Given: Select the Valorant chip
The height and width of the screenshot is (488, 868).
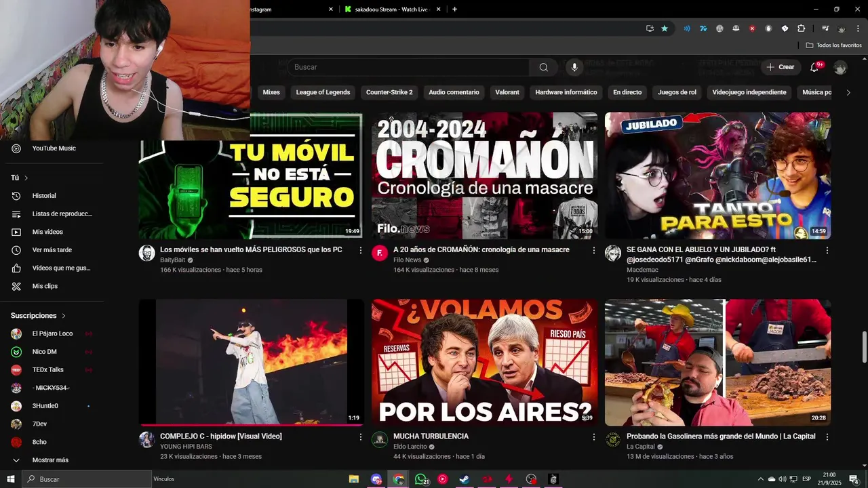Looking at the screenshot, I should point(507,92).
